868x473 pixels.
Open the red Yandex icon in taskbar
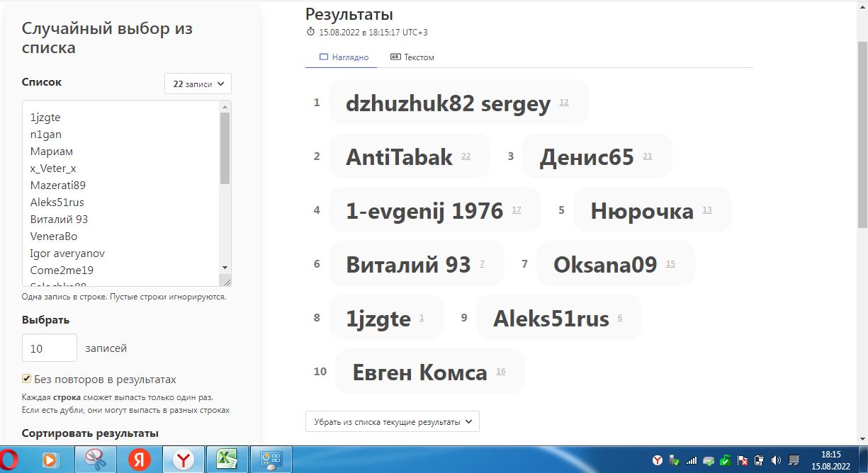[140, 460]
